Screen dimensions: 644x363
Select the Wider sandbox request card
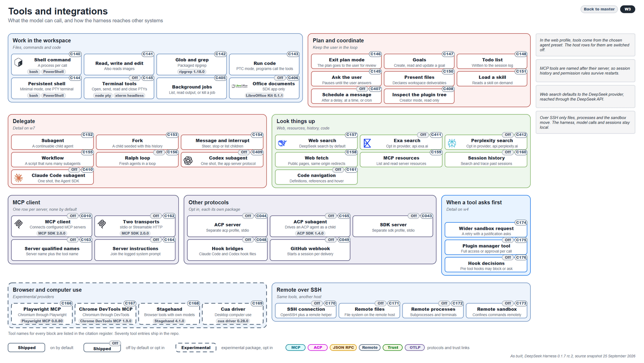[x=486, y=230]
